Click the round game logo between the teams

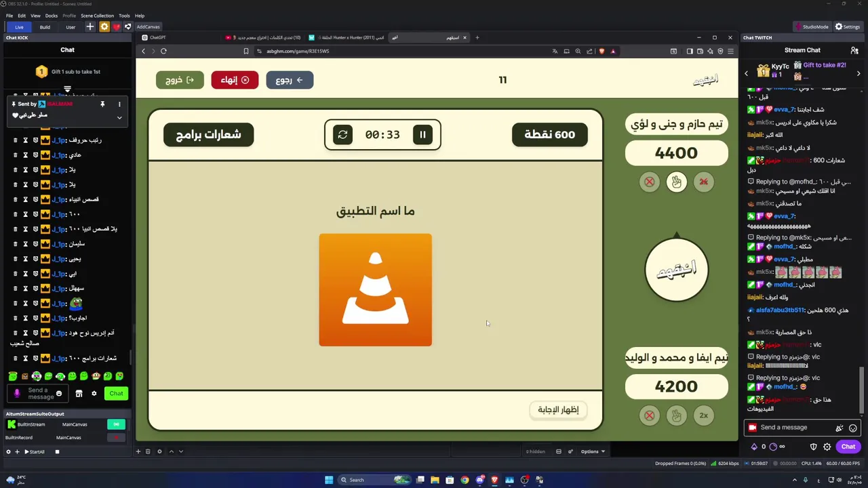click(676, 269)
